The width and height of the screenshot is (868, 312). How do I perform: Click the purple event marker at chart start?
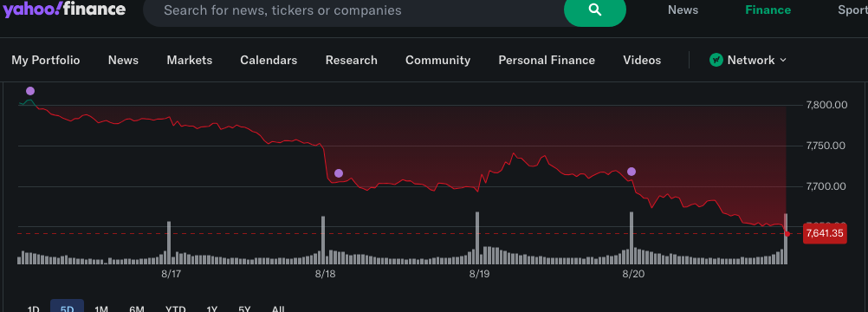click(30, 91)
